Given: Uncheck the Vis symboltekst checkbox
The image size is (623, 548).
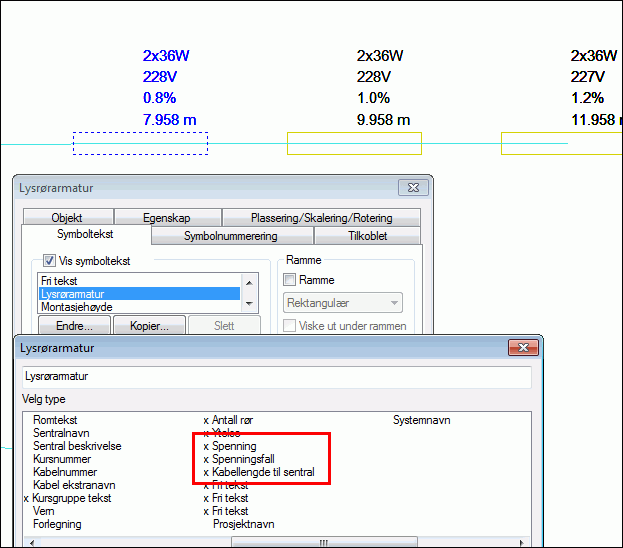Looking at the screenshot, I should coord(49,261).
